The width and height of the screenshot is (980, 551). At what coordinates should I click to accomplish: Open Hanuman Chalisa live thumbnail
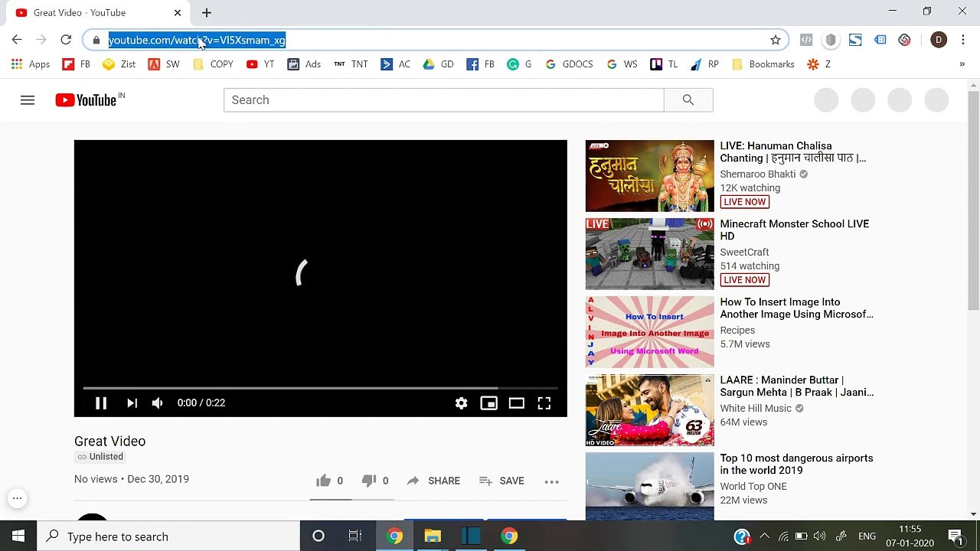[649, 176]
